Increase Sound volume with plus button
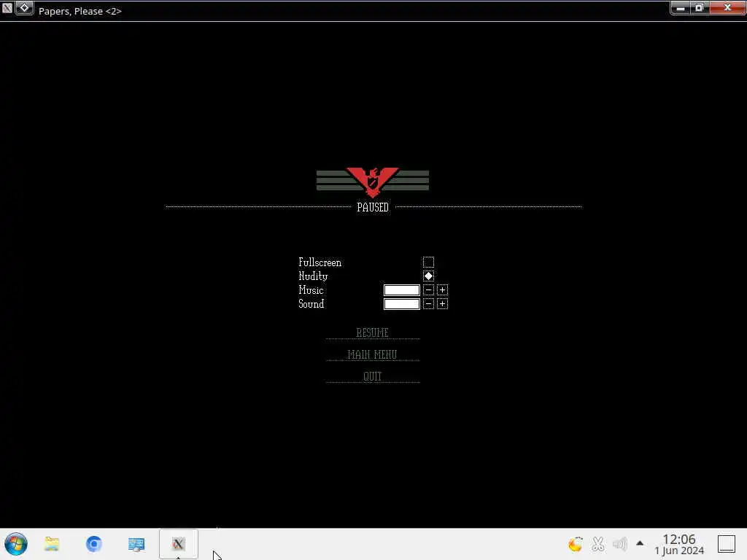The width and height of the screenshot is (747, 560). tap(442, 303)
